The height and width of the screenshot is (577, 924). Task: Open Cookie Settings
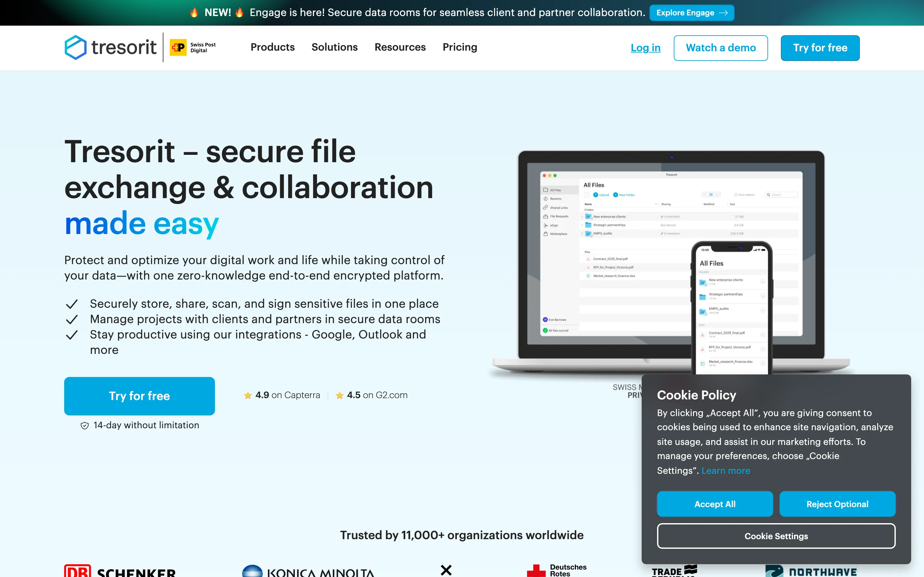tap(776, 536)
